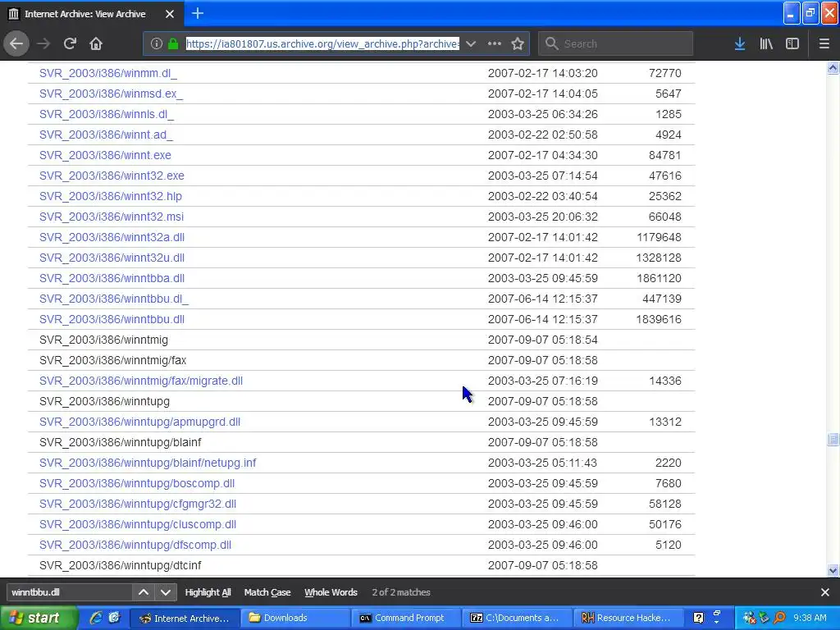Open SVR_2003/i386/winnt32.exe link
The height and width of the screenshot is (630, 840).
point(112,176)
